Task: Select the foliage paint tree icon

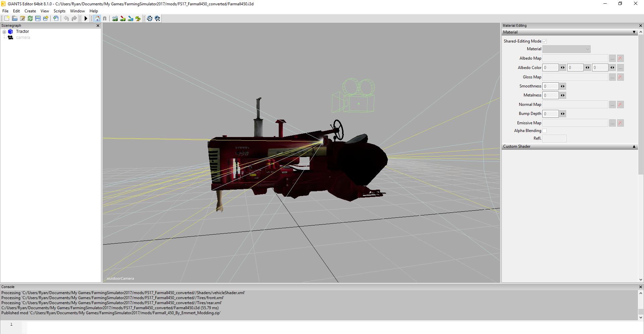Action: point(138,18)
